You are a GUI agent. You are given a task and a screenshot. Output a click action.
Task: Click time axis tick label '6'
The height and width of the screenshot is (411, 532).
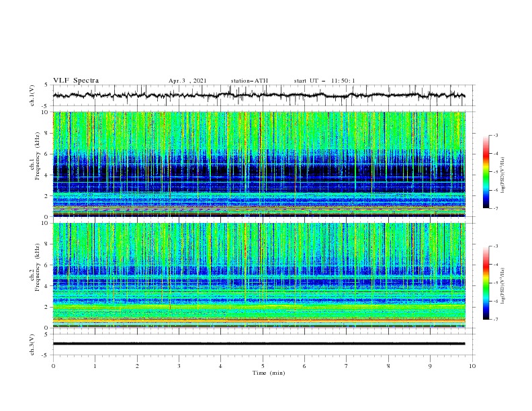[x=304, y=366]
